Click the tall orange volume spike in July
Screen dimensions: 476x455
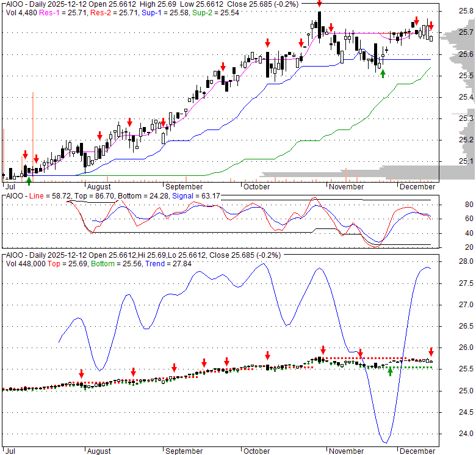point(32,134)
